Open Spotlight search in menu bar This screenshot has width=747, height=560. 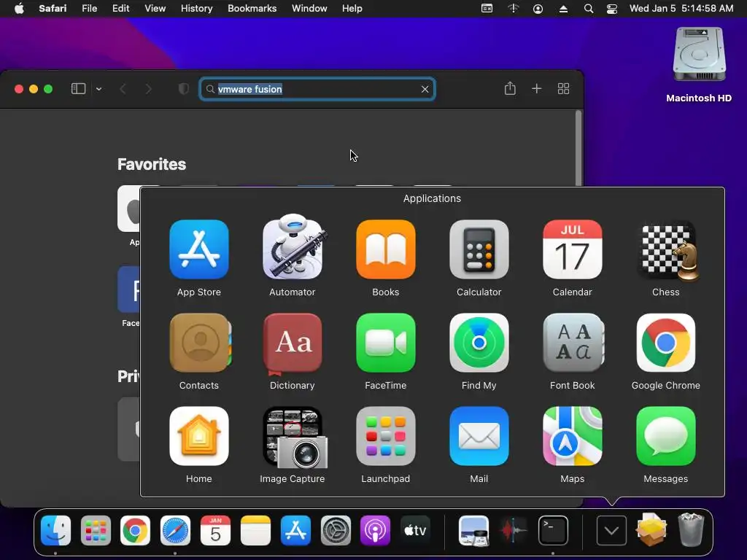tap(589, 9)
